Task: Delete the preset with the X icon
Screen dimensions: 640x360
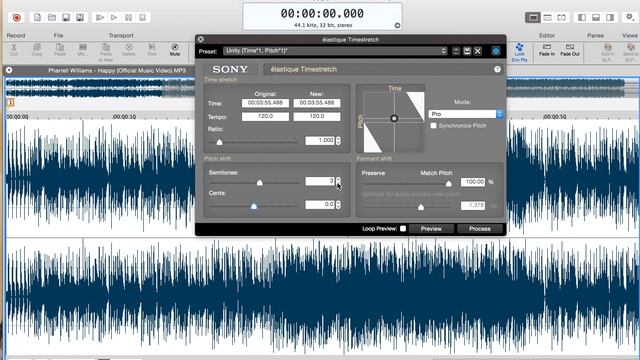Action: point(478,51)
